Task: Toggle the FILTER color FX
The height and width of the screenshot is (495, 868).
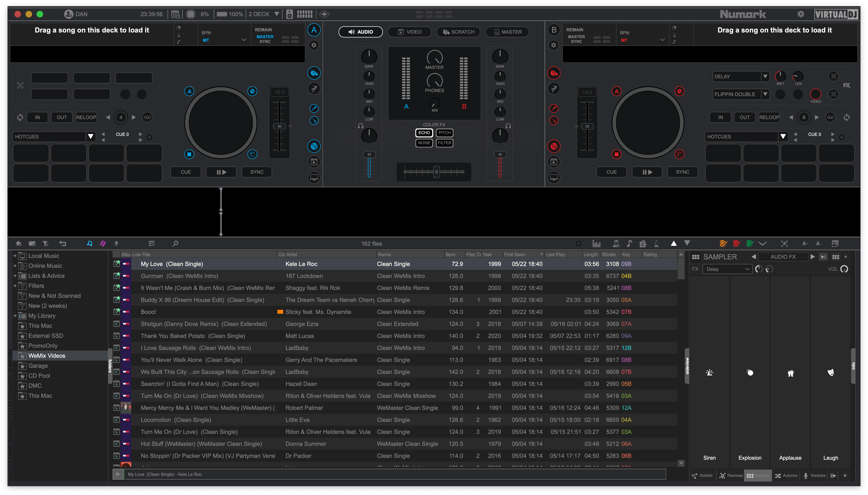Action: (x=444, y=143)
